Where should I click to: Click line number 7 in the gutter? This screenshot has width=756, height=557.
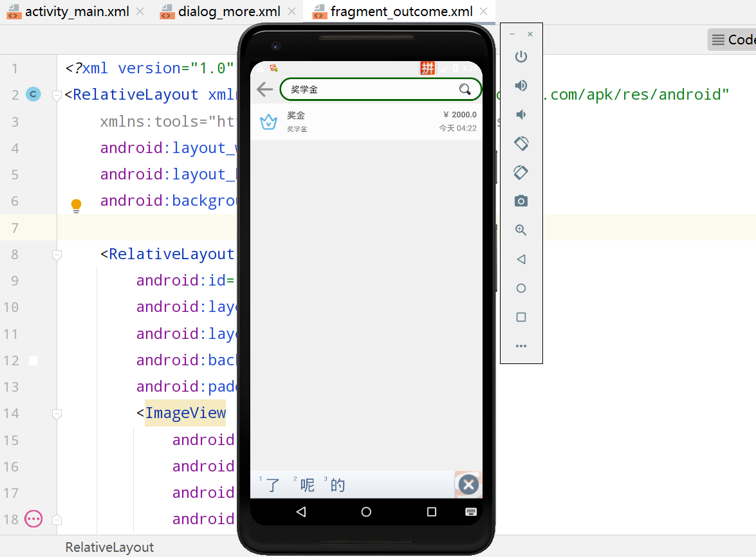[x=15, y=228]
